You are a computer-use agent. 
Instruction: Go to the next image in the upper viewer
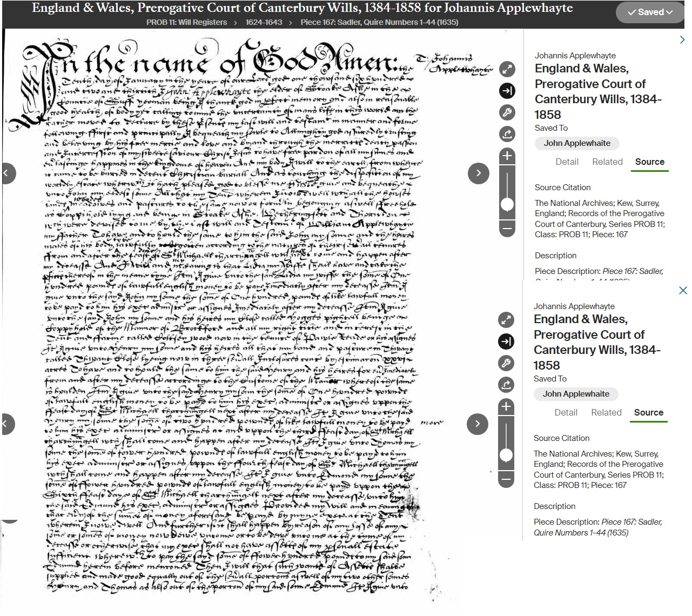point(478,173)
